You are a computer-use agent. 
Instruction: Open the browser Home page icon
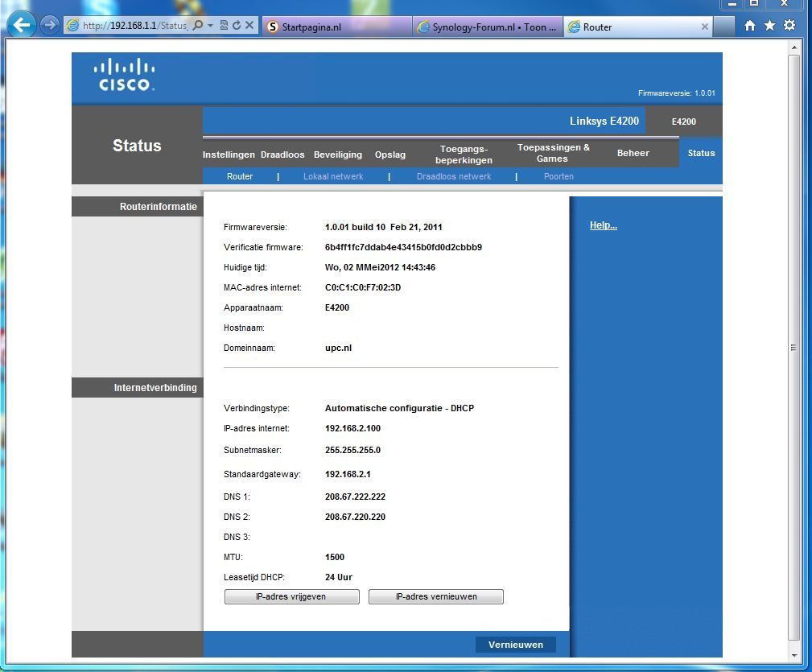pyautogui.click(x=749, y=26)
